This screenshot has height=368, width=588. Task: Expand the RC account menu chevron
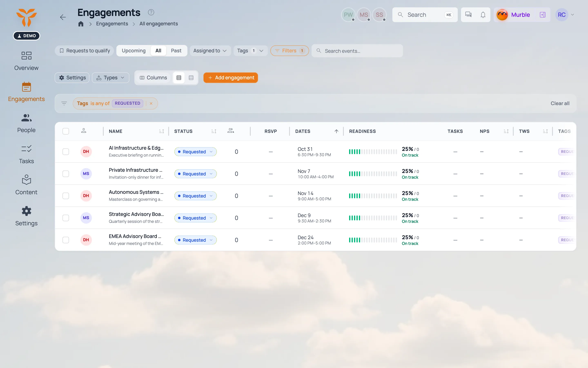pos(572,15)
